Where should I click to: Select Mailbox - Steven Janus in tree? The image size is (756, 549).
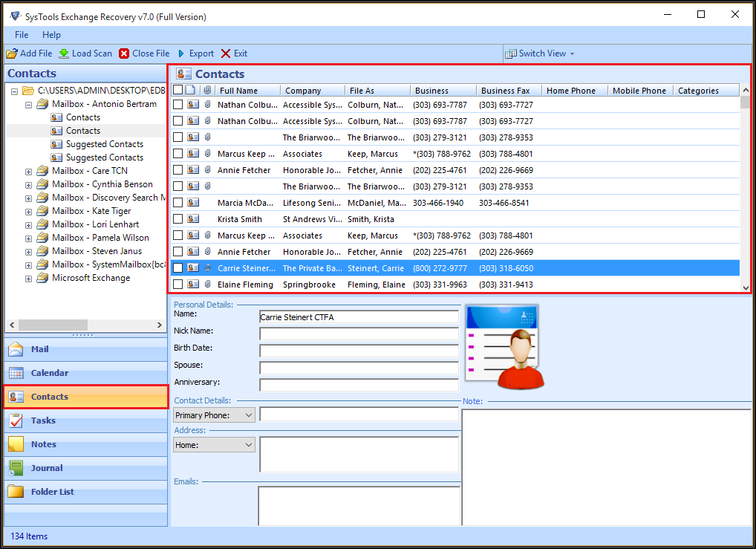pos(97,251)
